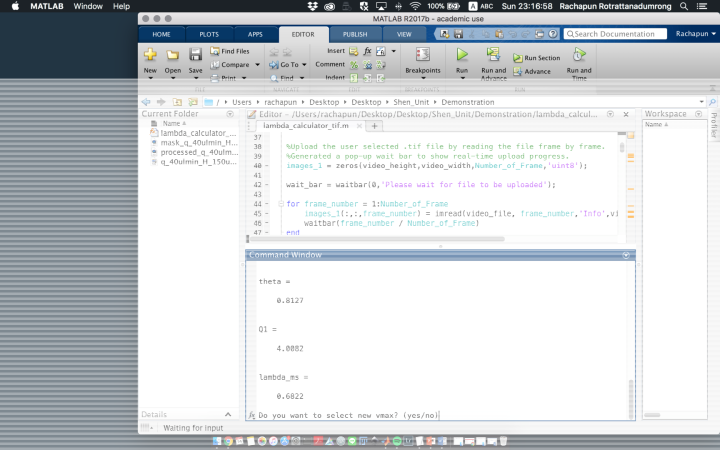
Task: Click the Run and Time icon
Action: click(579, 55)
